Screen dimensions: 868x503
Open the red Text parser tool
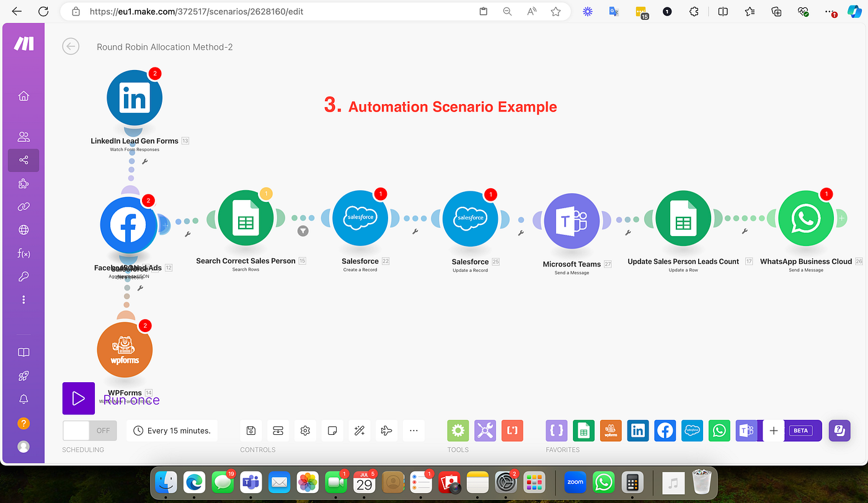(x=512, y=431)
